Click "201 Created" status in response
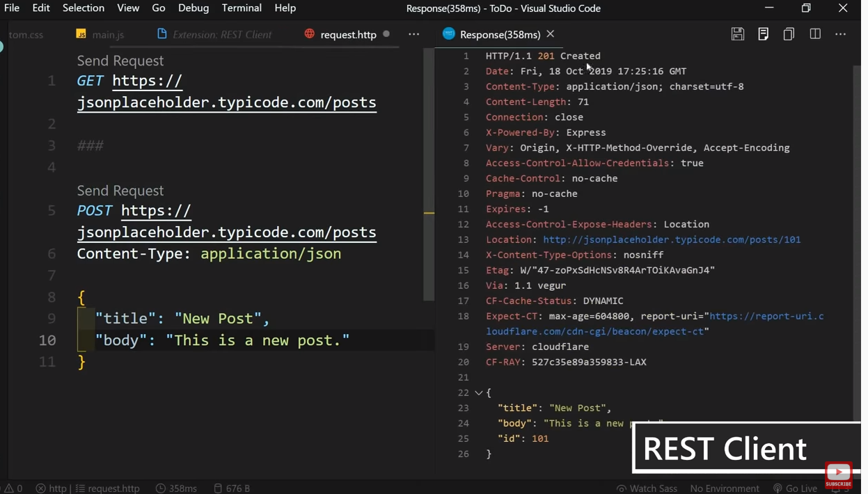 569,56
